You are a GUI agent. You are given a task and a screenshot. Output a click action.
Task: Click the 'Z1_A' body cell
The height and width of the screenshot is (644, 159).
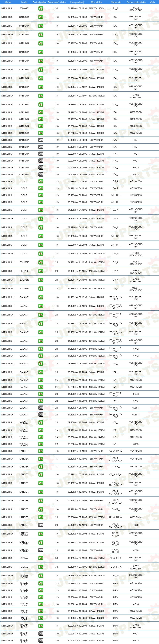[x=115, y=9]
